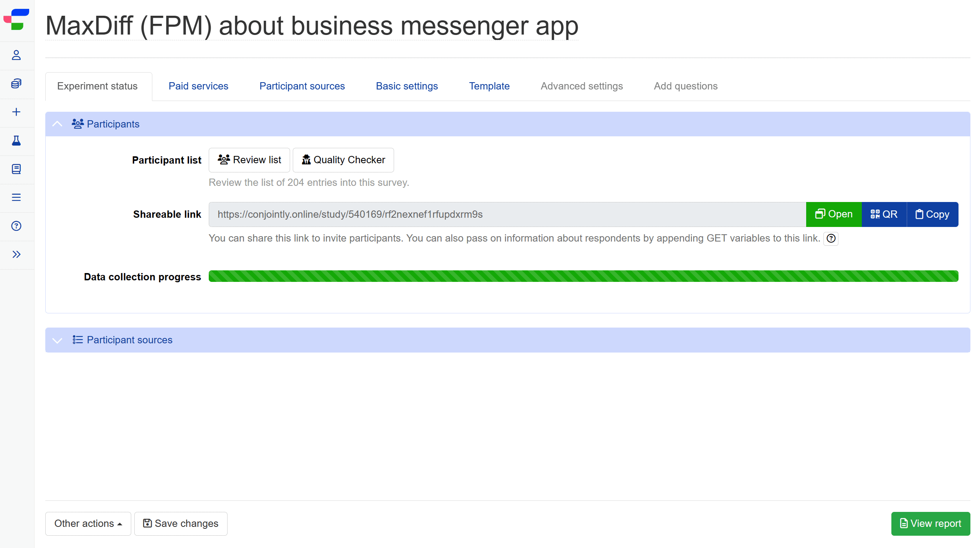Click the Conjointly logo icon
The image size is (980, 548).
(x=16, y=19)
